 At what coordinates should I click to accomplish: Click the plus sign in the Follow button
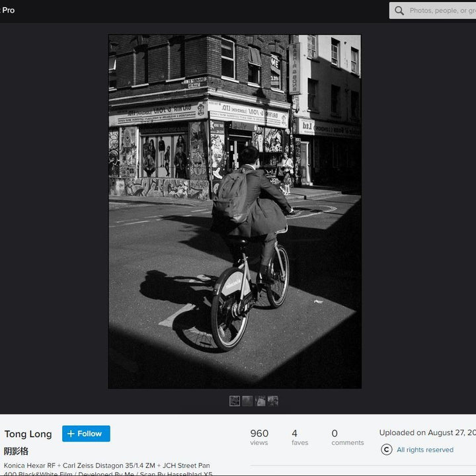(71, 434)
